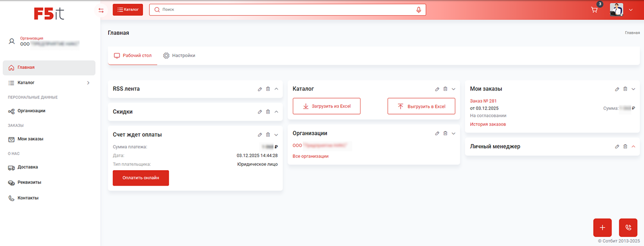Click the red phone callback button
This screenshot has height=246, width=644.
point(628,228)
